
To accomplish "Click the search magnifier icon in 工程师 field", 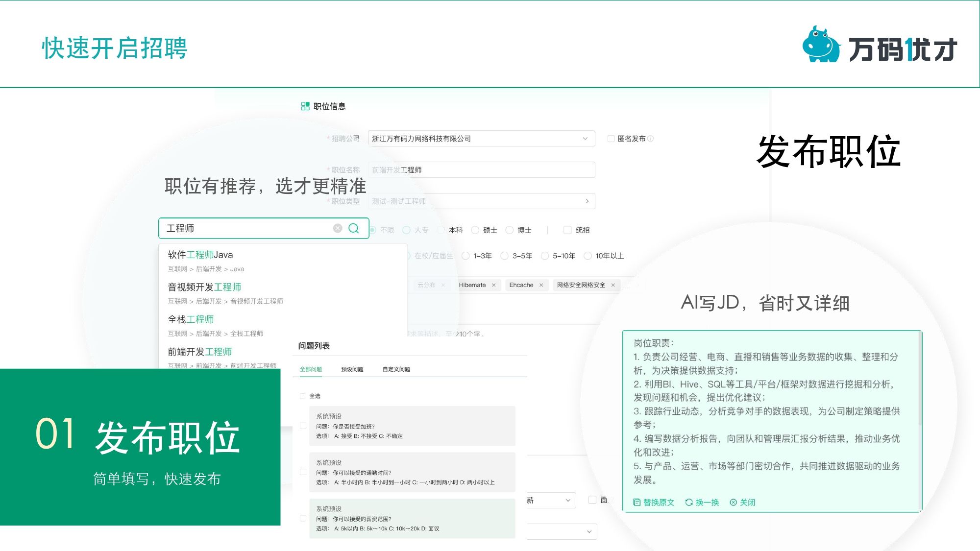I will point(353,228).
